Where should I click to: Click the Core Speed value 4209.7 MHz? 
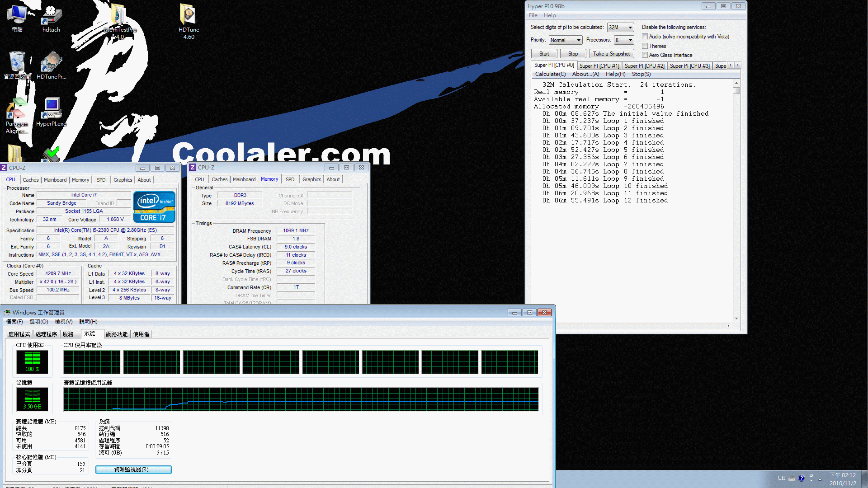(x=58, y=274)
